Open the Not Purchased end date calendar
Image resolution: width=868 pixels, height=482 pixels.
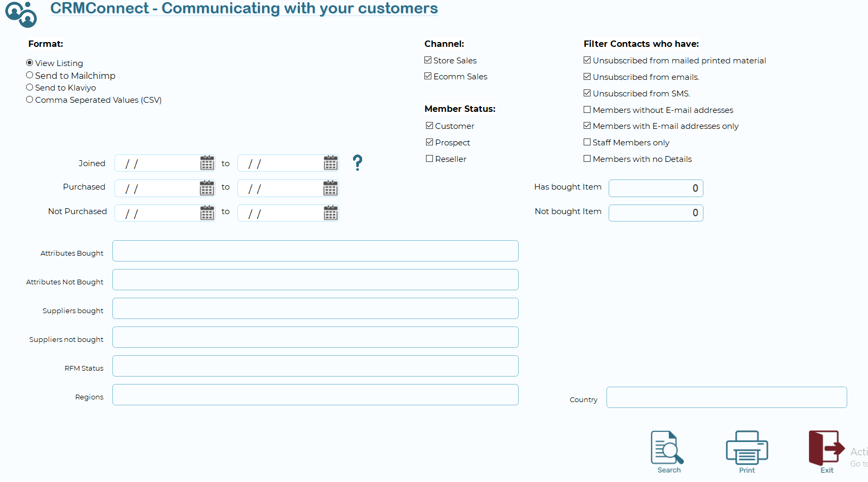point(331,213)
